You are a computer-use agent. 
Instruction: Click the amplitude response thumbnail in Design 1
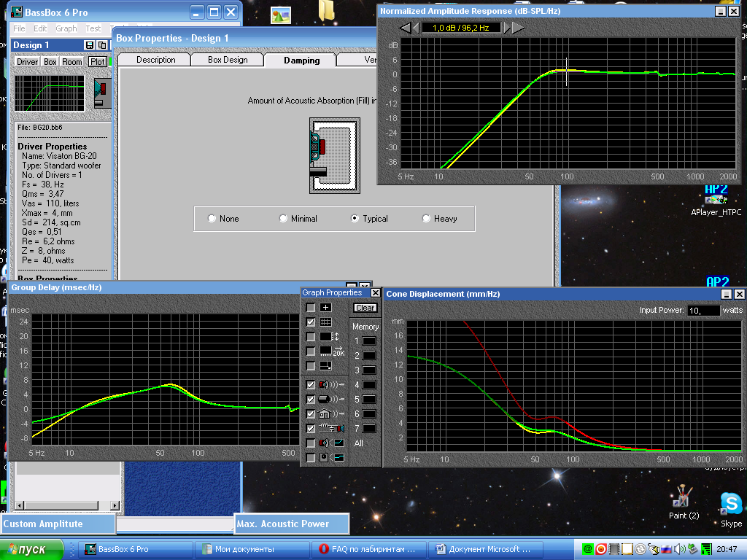(x=50, y=93)
